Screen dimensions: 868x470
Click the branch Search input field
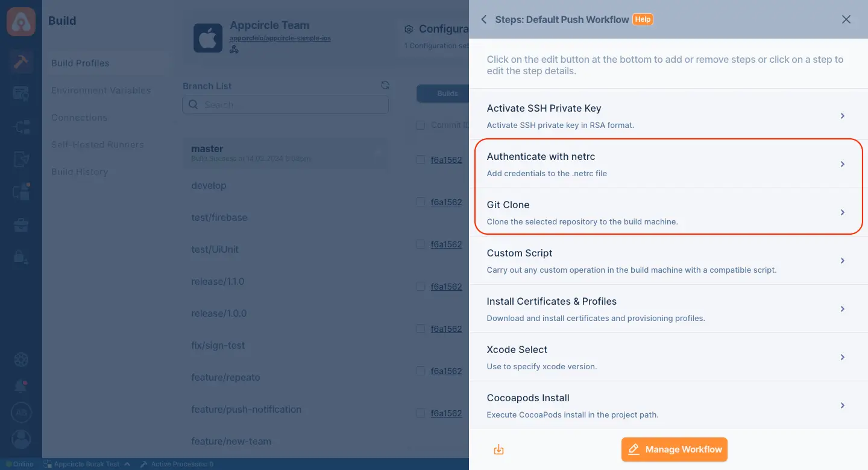click(286, 104)
